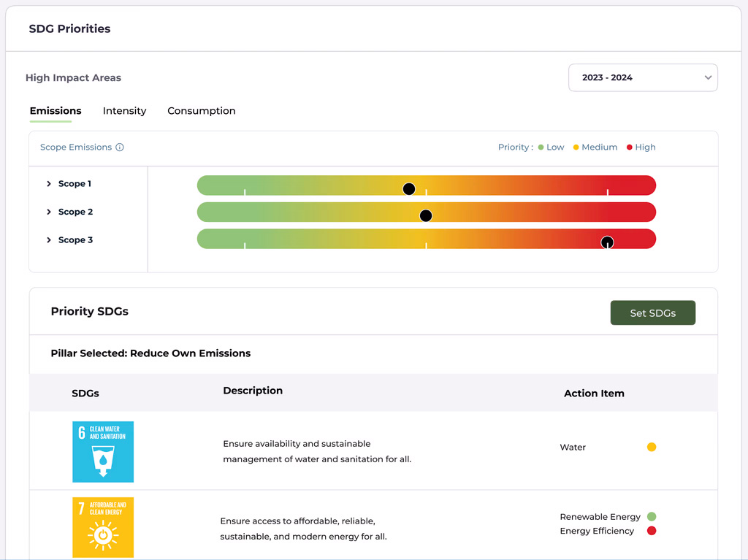Expand the Scope 3 row

point(49,240)
